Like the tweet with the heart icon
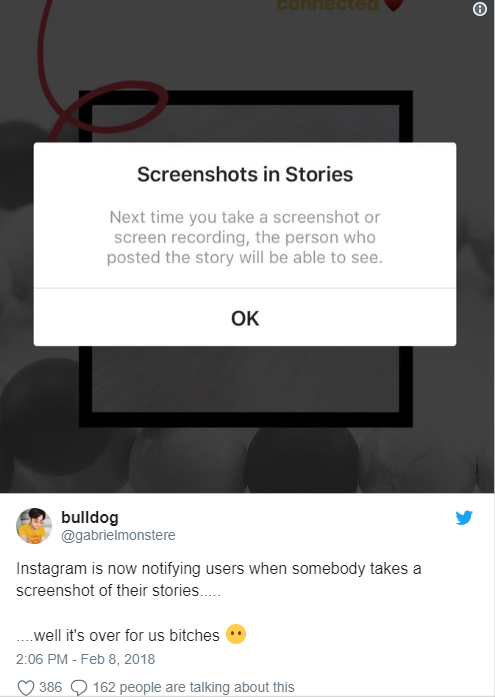Screen dimensions: 495x697 tap(25, 688)
